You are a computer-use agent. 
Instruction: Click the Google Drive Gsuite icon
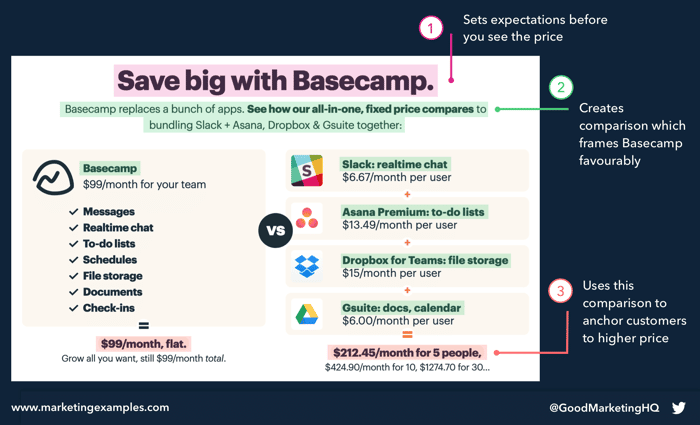coord(307,314)
